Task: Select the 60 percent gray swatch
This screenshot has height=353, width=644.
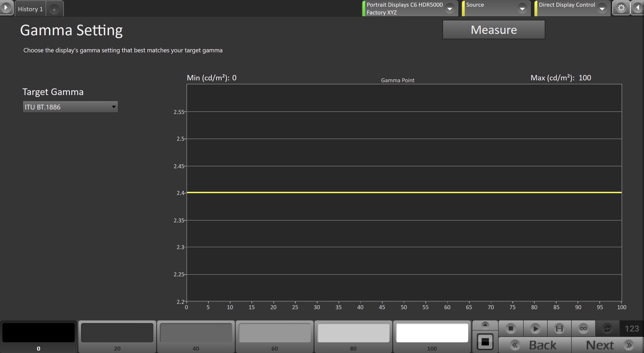Action: pyautogui.click(x=275, y=333)
